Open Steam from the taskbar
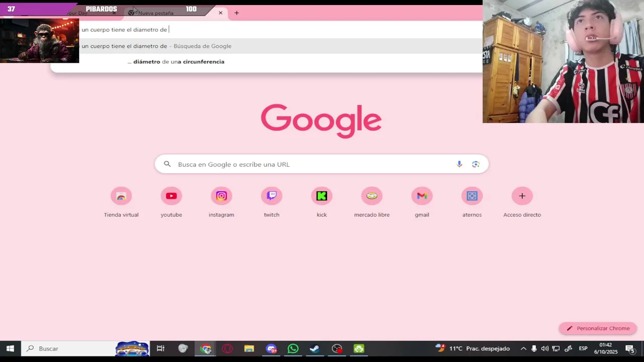 (315, 348)
